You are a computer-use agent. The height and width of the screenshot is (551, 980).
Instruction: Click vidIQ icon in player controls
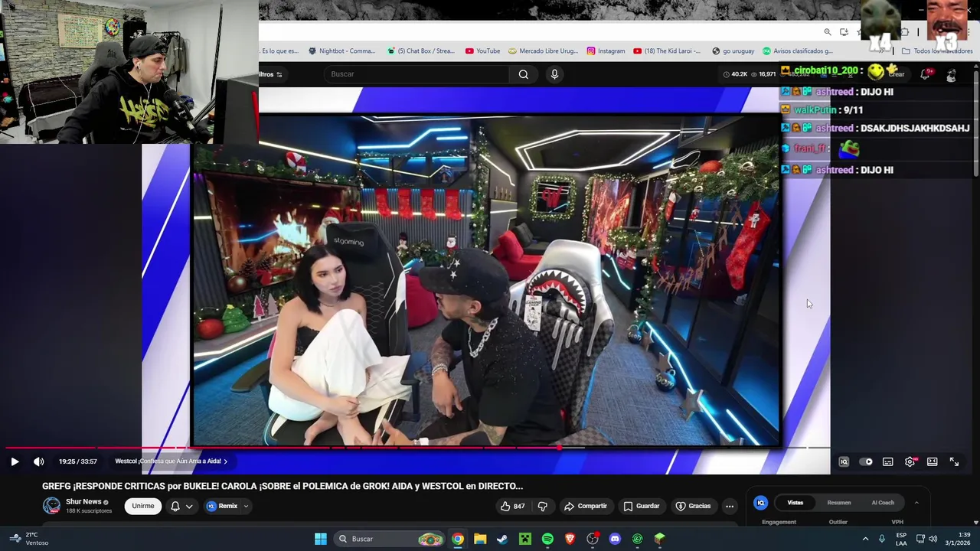click(x=844, y=461)
